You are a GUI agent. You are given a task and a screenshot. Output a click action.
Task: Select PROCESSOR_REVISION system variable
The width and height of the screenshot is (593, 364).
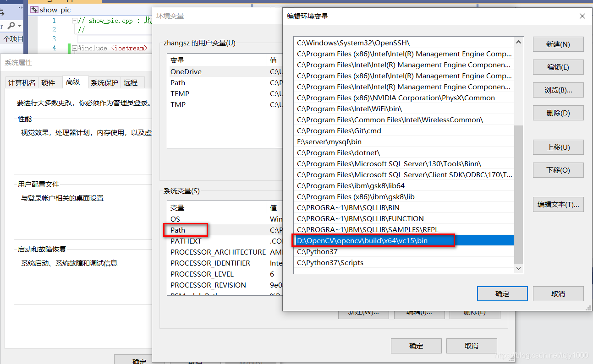(225, 285)
